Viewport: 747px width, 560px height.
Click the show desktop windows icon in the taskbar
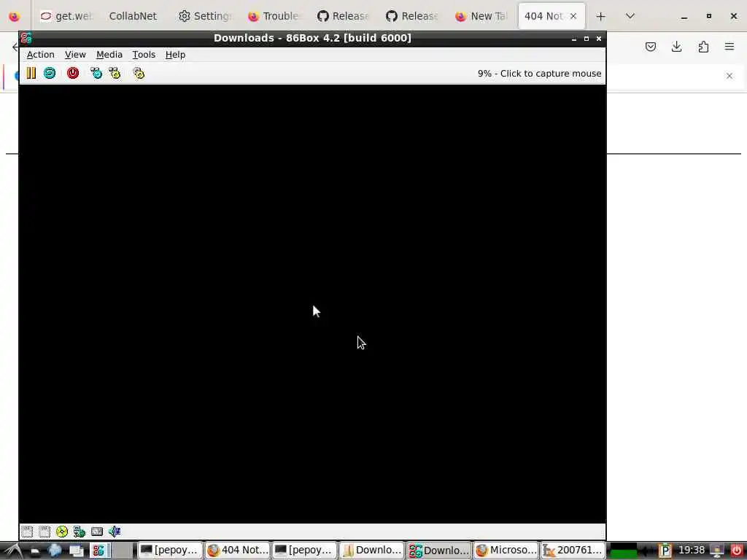coord(76,551)
